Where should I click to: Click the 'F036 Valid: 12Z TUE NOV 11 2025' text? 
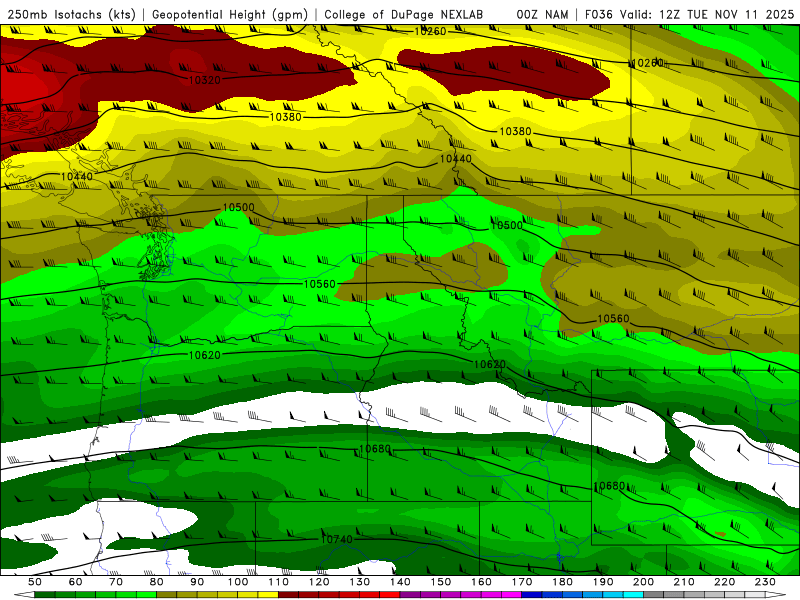[x=689, y=14]
